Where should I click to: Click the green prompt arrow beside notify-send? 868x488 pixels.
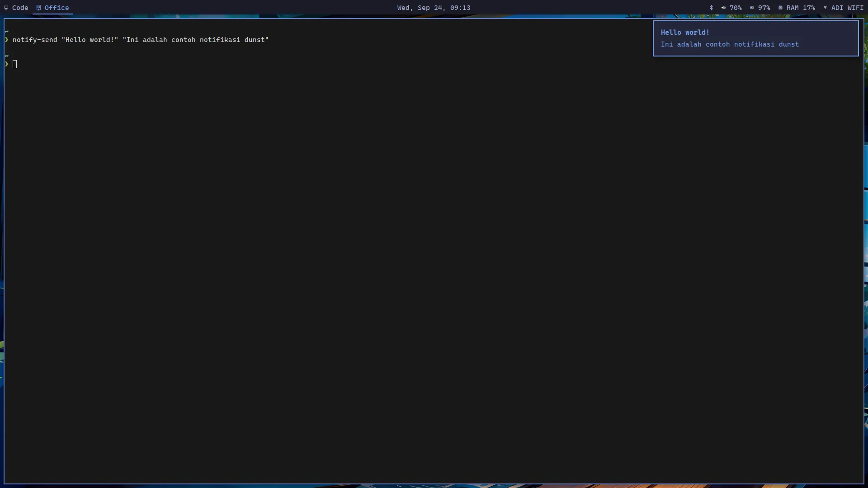(7, 40)
